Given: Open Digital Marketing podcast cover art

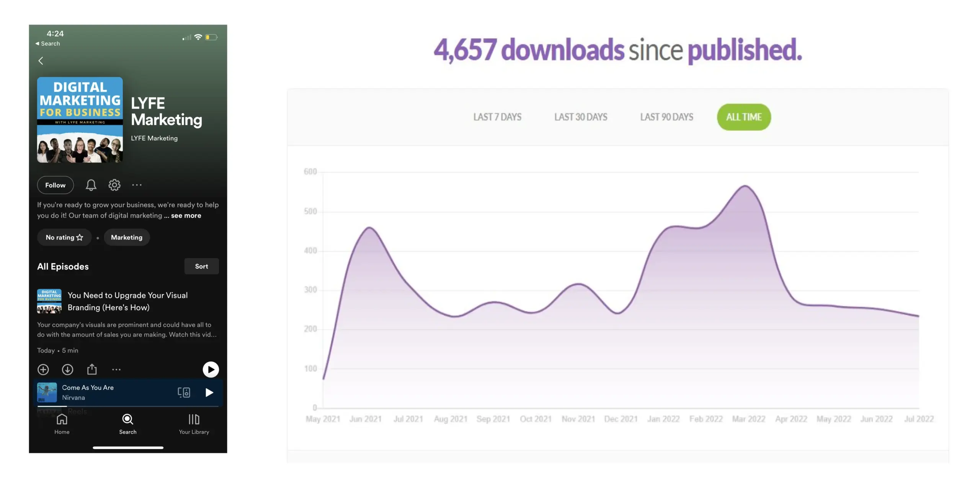Looking at the screenshot, I should tap(80, 120).
